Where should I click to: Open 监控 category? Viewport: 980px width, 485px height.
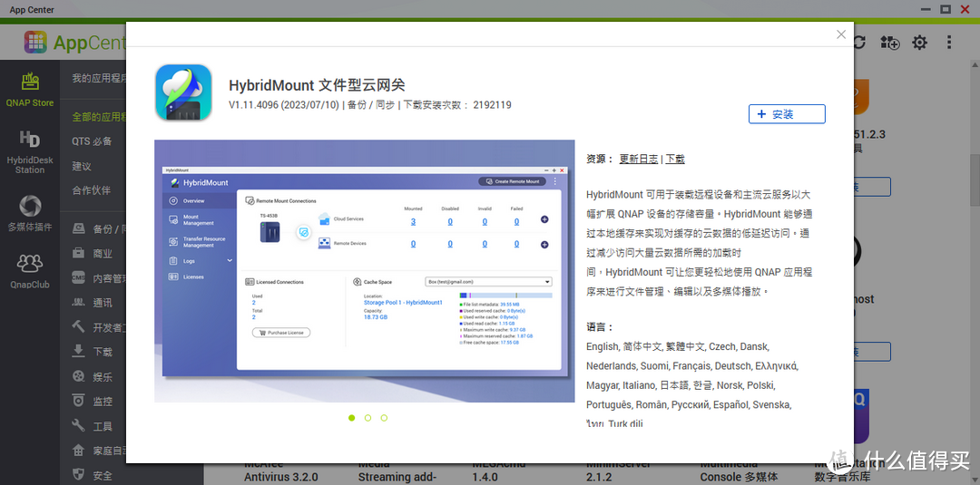click(x=93, y=402)
